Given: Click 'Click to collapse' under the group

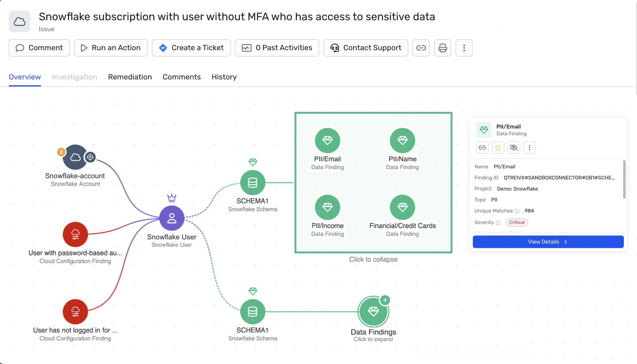Looking at the screenshot, I should (x=373, y=259).
